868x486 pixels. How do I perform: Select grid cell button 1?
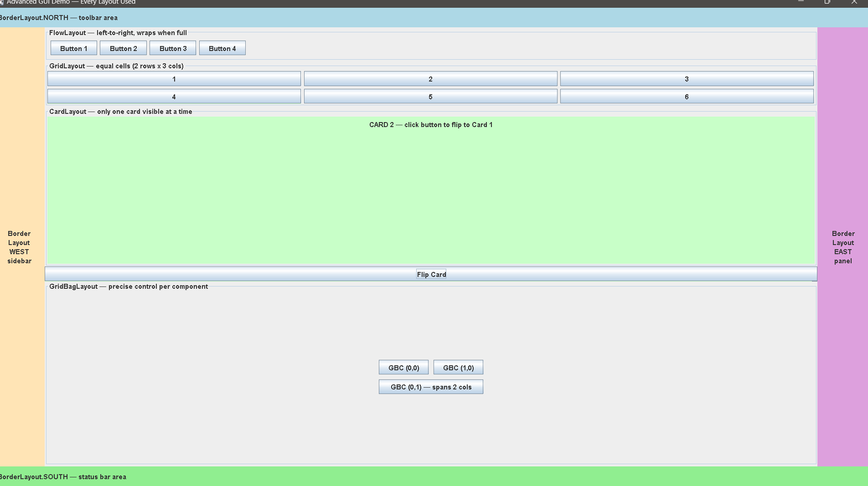[173, 78]
